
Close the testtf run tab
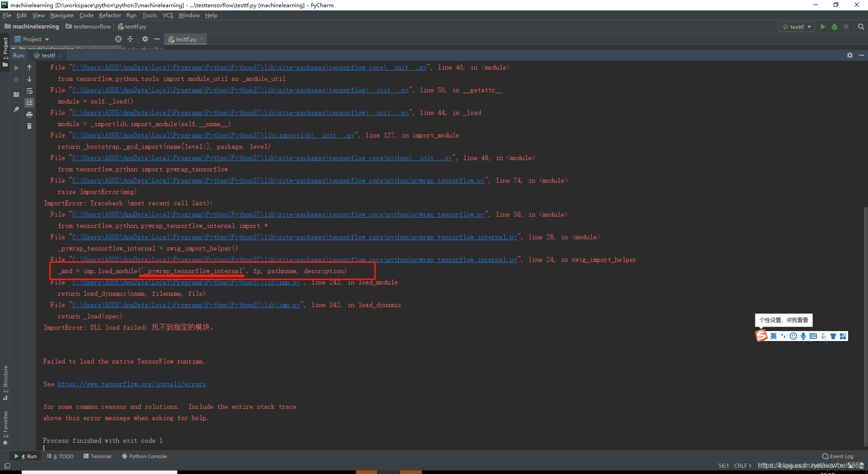60,56
